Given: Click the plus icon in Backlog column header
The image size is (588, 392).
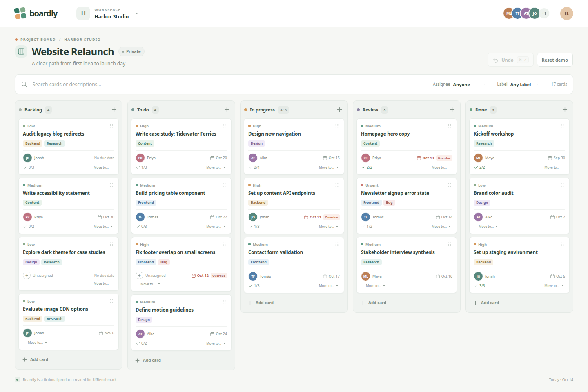Looking at the screenshot, I should click(x=114, y=110).
